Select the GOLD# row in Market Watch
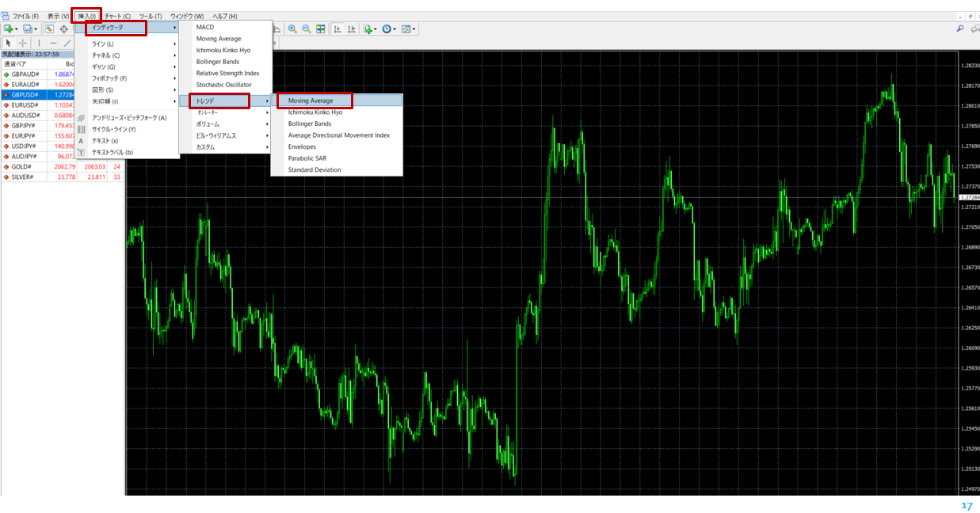The height and width of the screenshot is (513, 980). coord(22,167)
